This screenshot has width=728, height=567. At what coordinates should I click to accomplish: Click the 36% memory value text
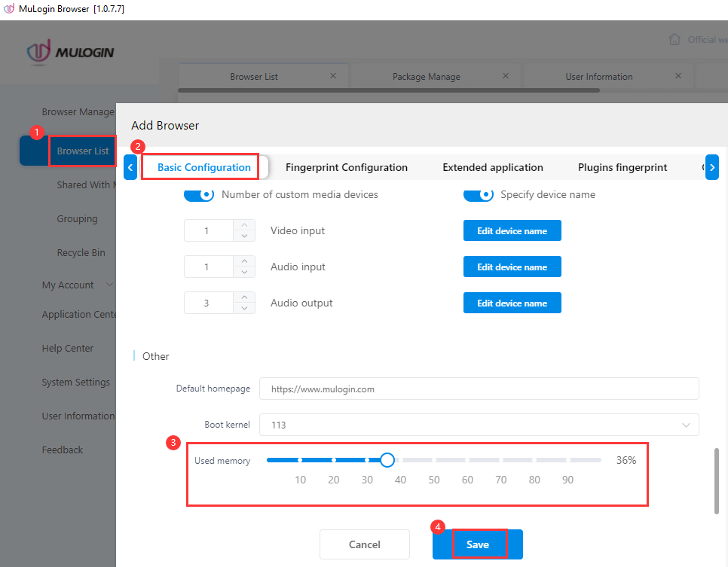[x=626, y=460]
